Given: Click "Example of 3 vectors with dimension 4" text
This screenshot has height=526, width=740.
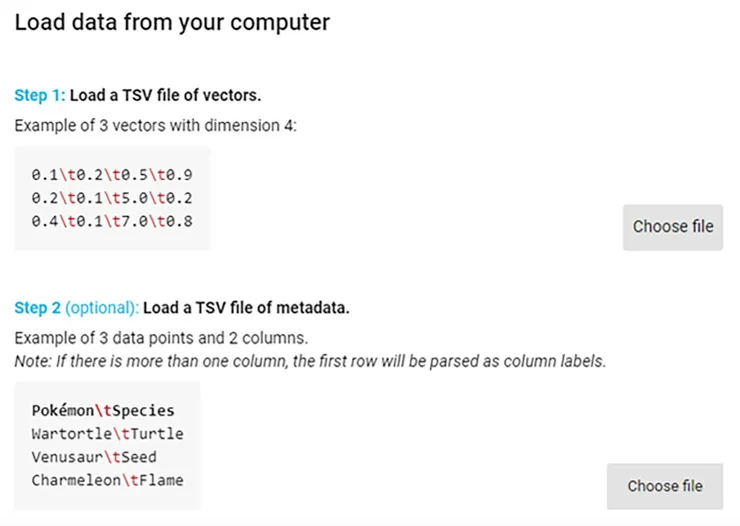Looking at the screenshot, I should pyautogui.click(x=156, y=126).
